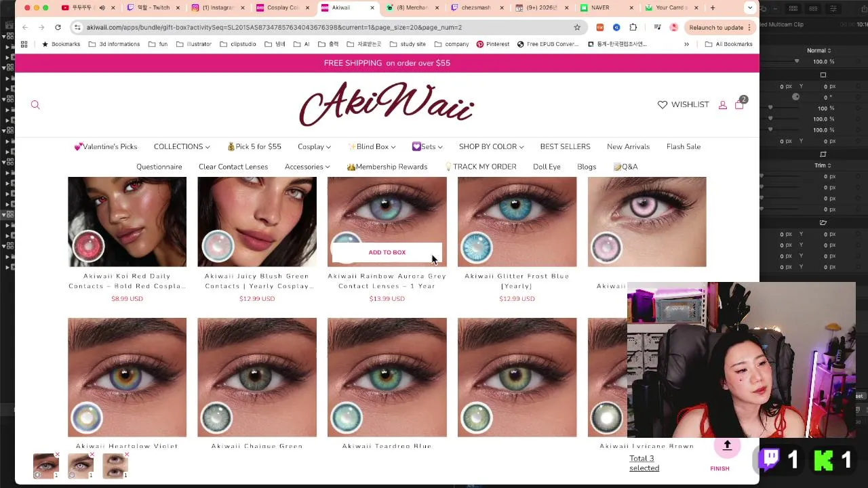
Task: Expand the Sets menu
Action: (427, 146)
